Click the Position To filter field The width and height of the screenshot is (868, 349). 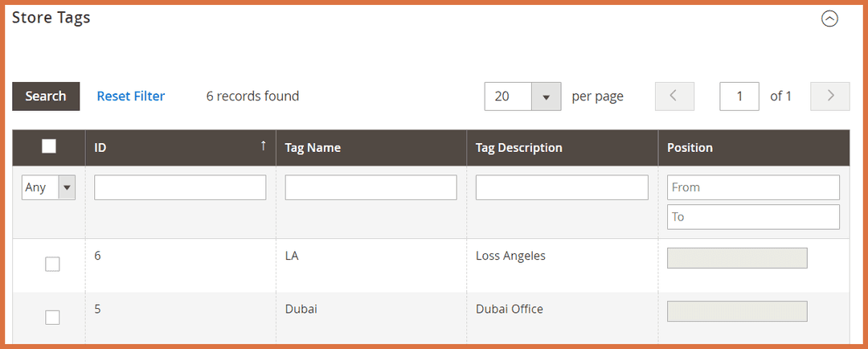[753, 216]
